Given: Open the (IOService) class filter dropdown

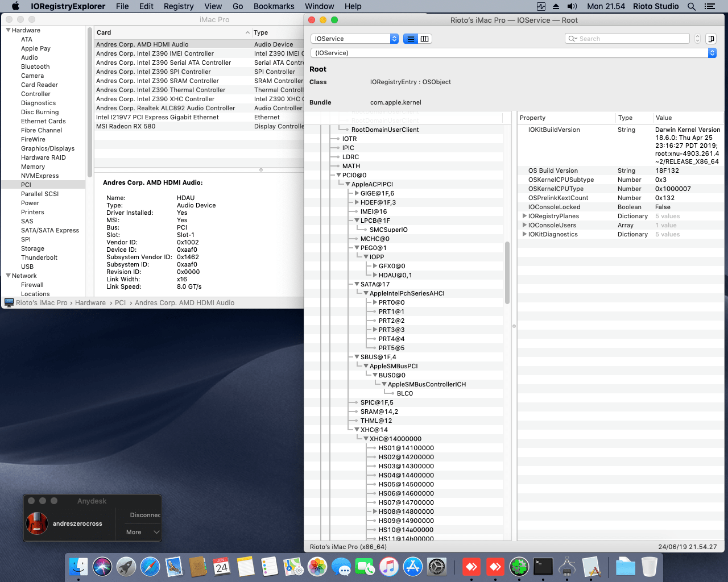Looking at the screenshot, I should (x=513, y=53).
